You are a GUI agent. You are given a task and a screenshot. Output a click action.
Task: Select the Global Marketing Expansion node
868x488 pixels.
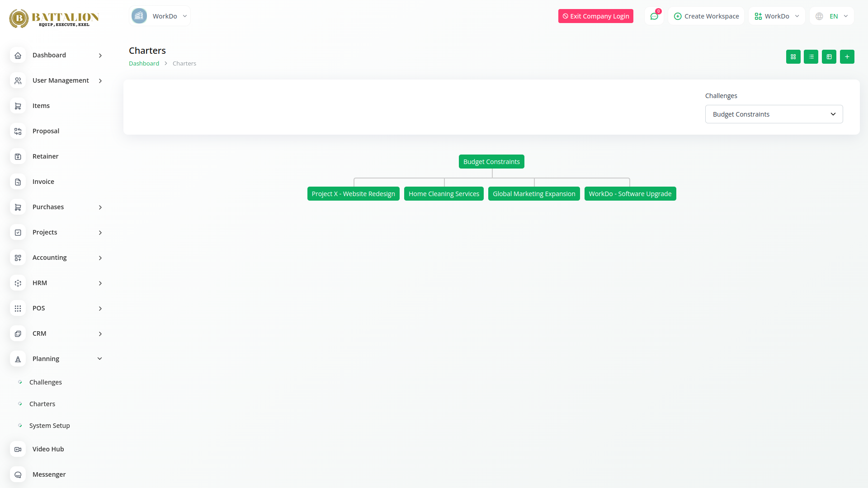point(533,194)
